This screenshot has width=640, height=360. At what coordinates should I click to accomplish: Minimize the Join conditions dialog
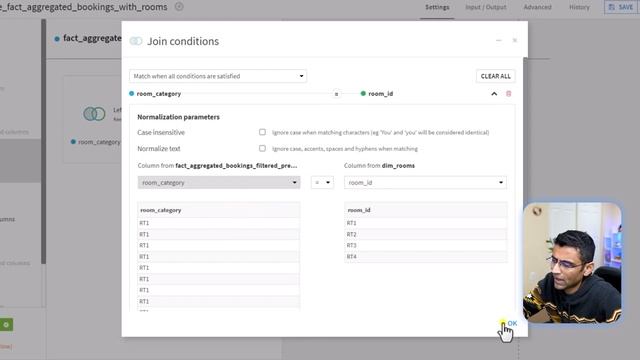(x=498, y=40)
